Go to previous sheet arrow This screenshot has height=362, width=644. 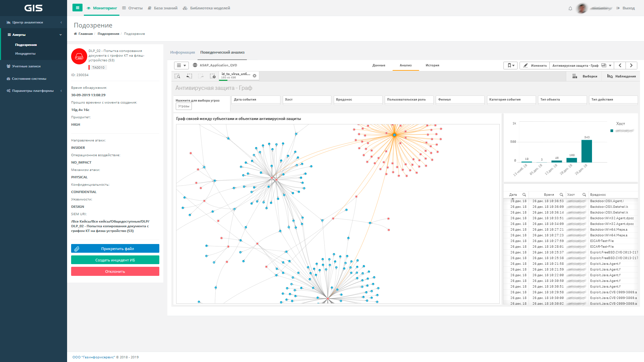pos(620,66)
